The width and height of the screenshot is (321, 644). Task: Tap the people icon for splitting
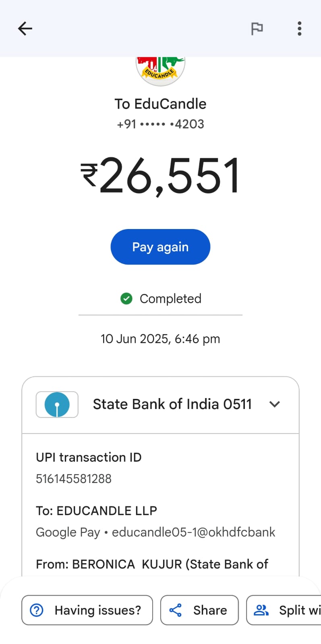(261, 610)
